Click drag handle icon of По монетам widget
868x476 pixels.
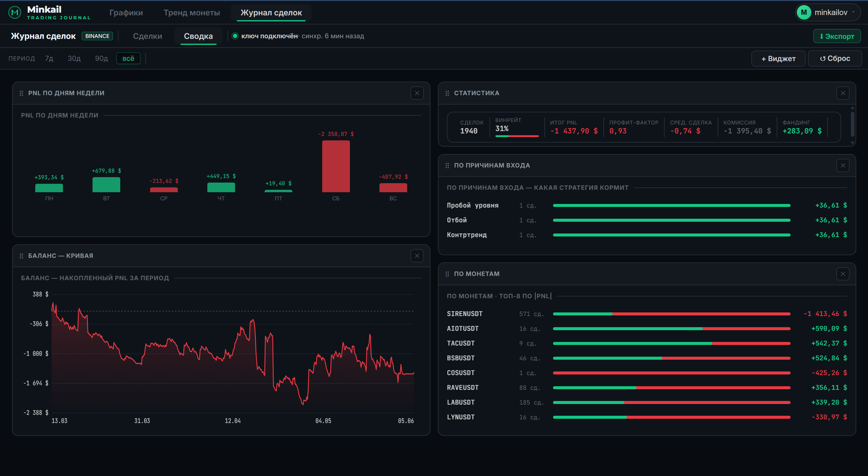(x=447, y=274)
